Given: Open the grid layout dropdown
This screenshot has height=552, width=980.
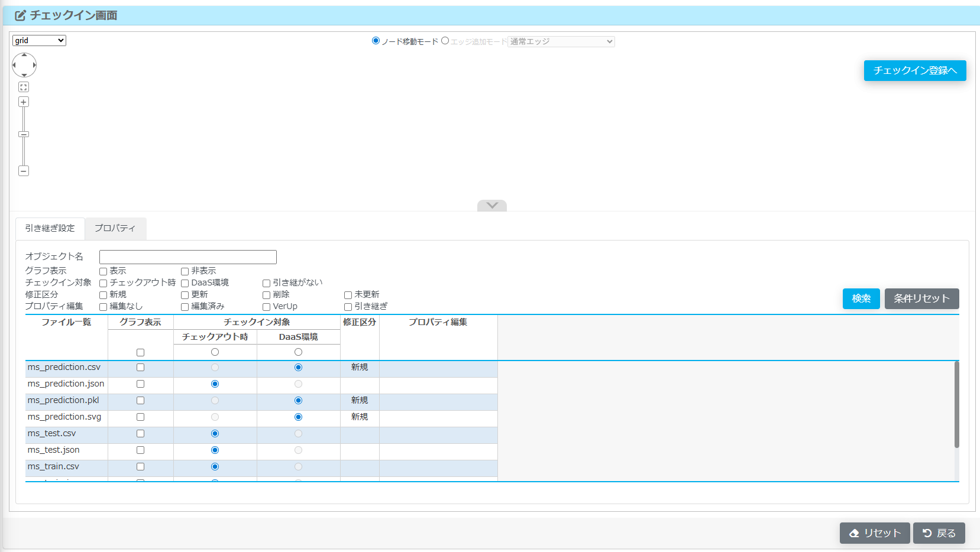Looking at the screenshot, I should (39, 40).
